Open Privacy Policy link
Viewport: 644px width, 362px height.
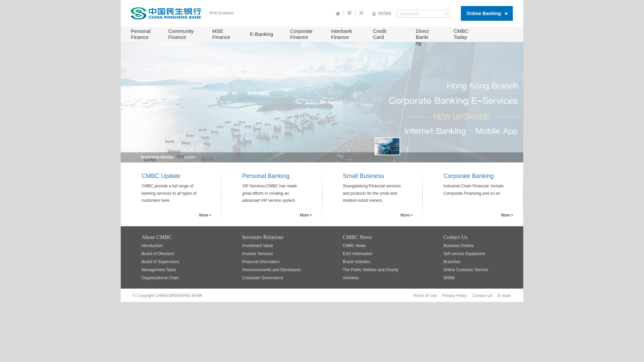(454, 296)
